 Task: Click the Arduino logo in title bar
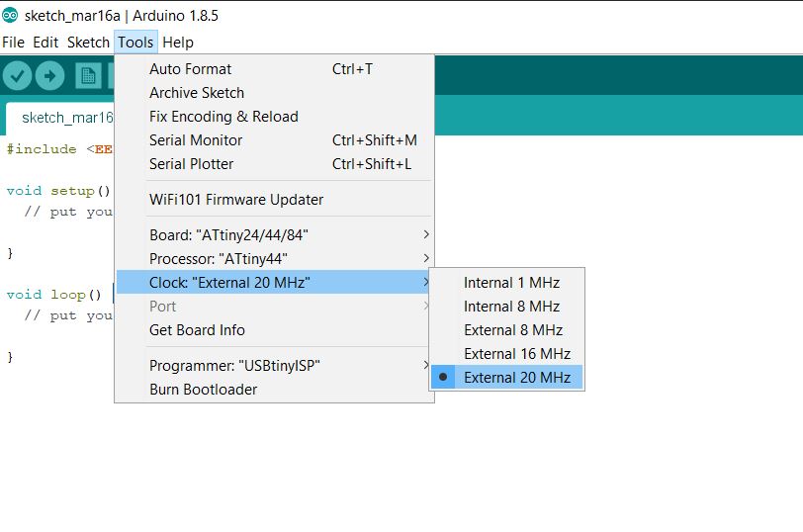[x=10, y=15]
